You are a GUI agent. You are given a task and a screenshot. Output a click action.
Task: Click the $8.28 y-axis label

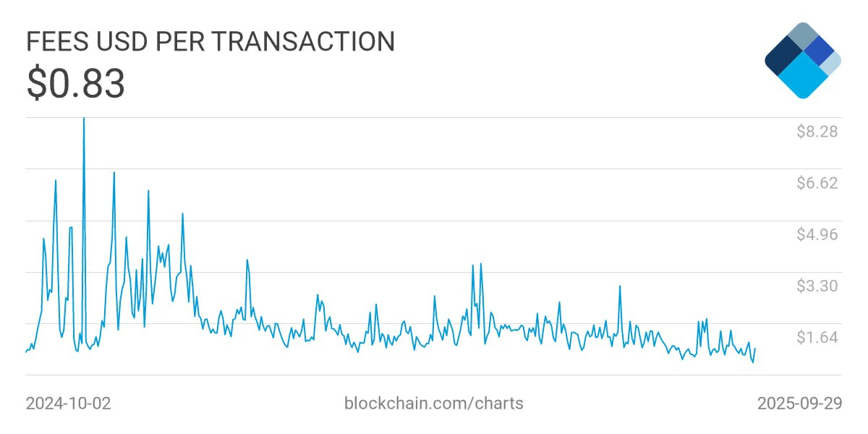point(817,132)
